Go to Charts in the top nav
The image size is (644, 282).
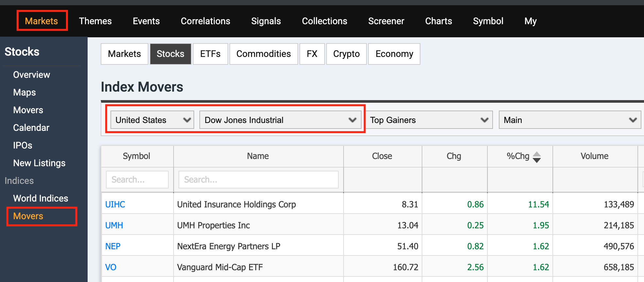[x=438, y=21]
